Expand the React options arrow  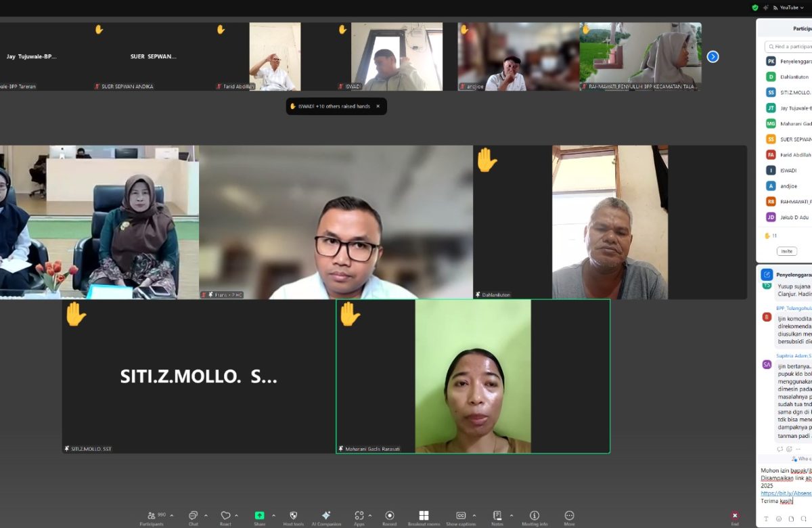[236, 515]
